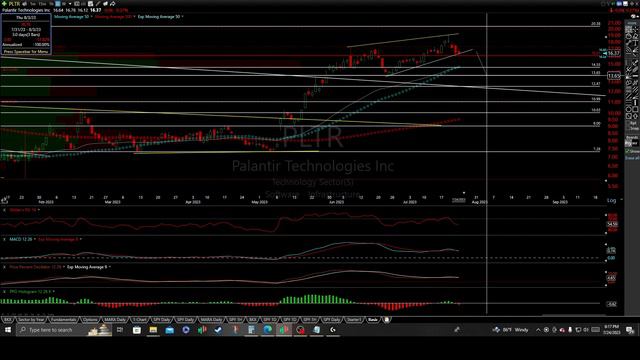Image resolution: width=640 pixels, height=360 pixels.
Task: Switch to the Basic tab
Action: click(373, 320)
